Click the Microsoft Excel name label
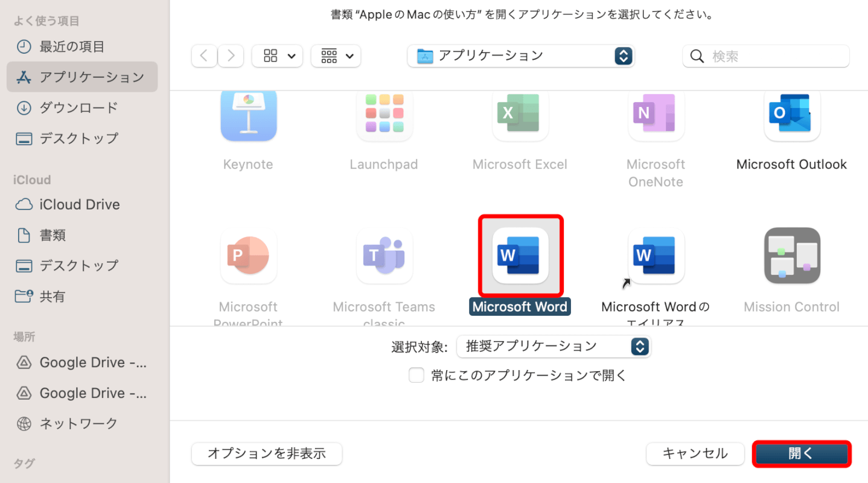Screen dimensions: 868x483 [520, 164]
